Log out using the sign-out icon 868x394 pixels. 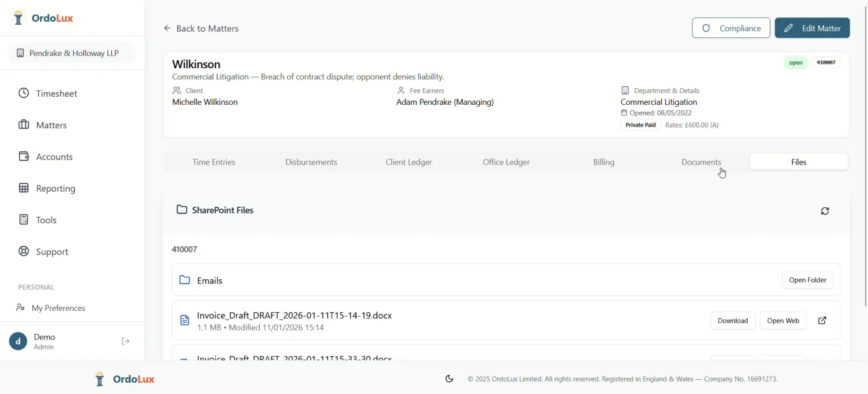pyautogui.click(x=125, y=341)
